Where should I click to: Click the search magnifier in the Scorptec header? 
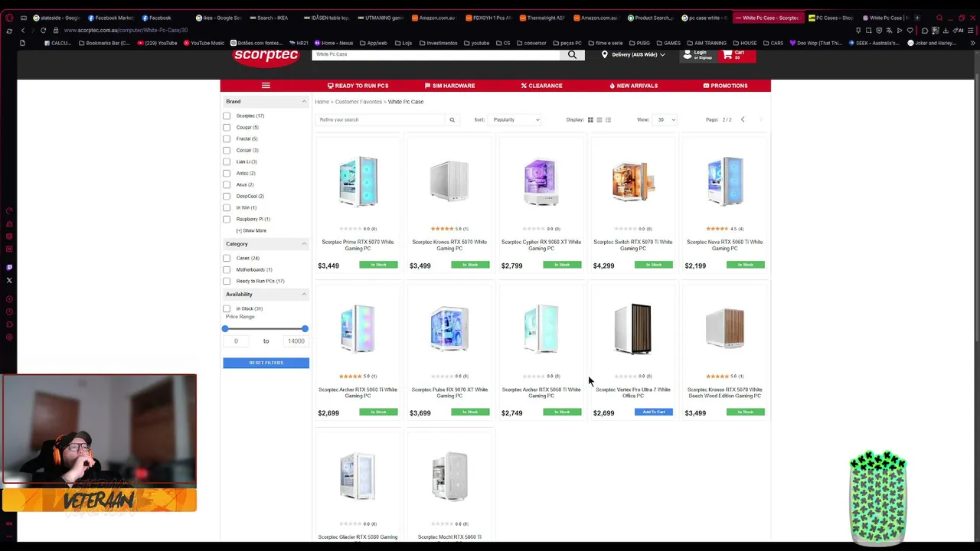click(572, 55)
